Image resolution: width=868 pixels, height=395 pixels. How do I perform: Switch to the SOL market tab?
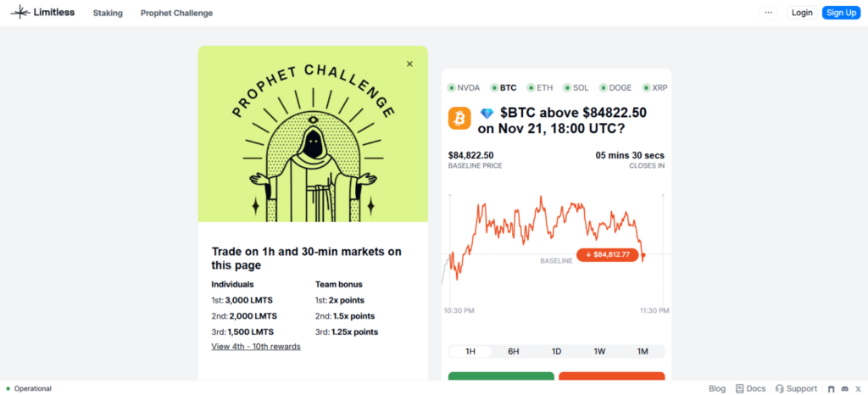point(576,87)
